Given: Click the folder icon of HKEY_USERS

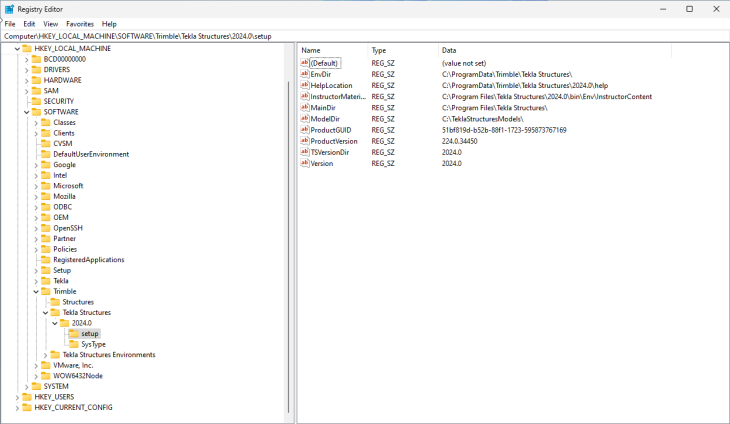Looking at the screenshot, I should (x=27, y=397).
